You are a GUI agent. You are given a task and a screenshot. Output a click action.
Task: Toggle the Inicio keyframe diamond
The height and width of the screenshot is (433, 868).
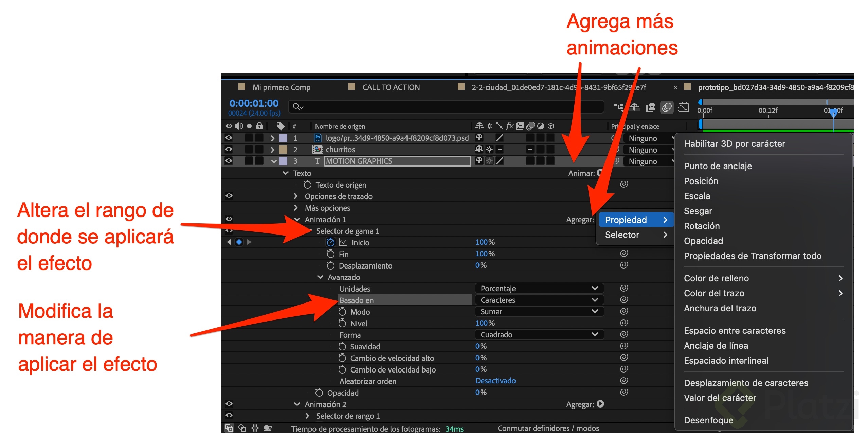tap(239, 242)
